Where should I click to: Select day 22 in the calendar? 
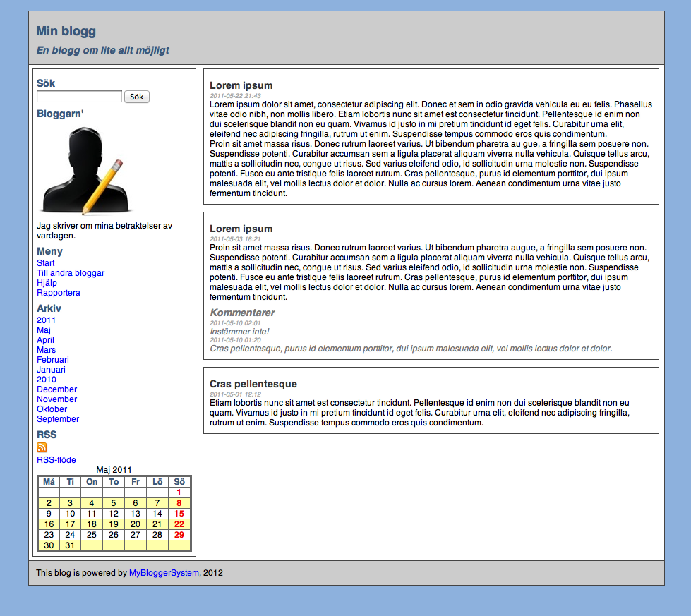[x=179, y=524]
